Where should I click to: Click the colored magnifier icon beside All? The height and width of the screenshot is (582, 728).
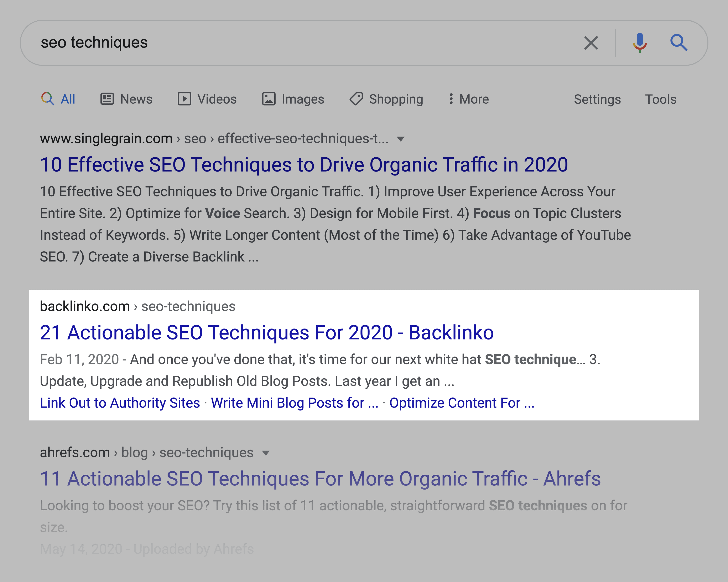[x=47, y=99]
